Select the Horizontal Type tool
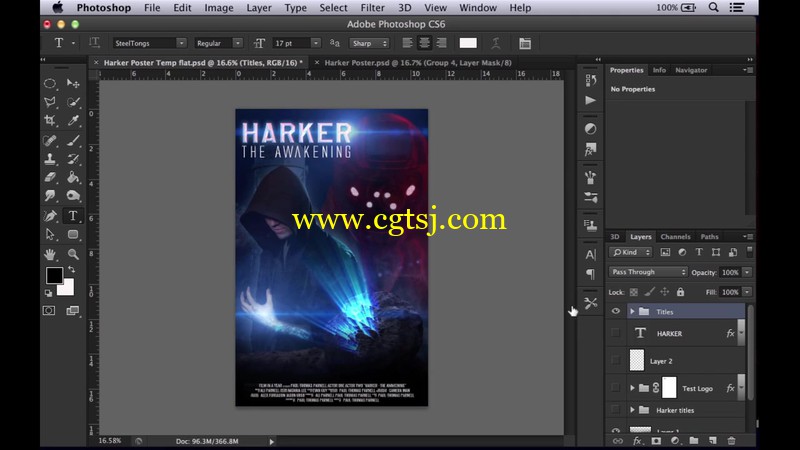The height and width of the screenshot is (450, 800). pyautogui.click(x=73, y=216)
